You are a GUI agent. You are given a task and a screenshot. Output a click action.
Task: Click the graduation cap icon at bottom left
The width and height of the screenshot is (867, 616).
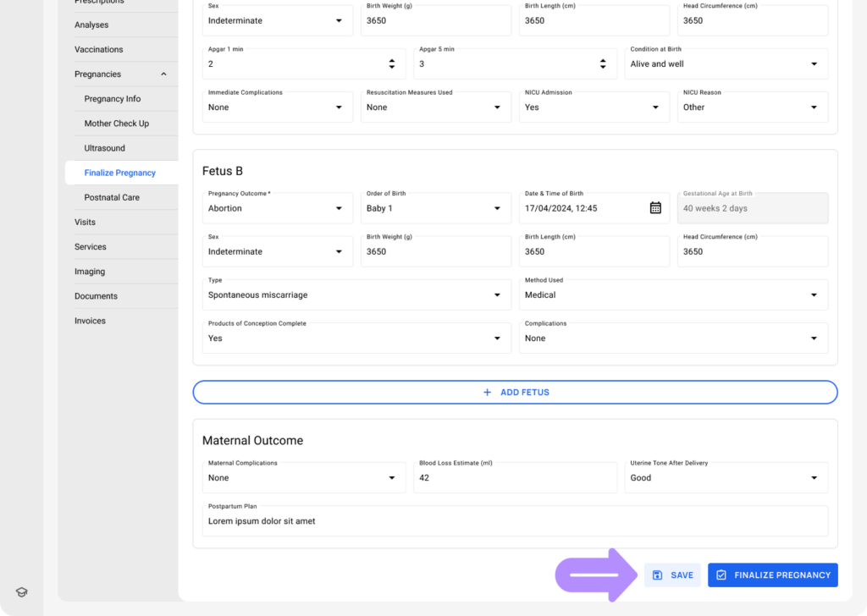[x=22, y=592]
